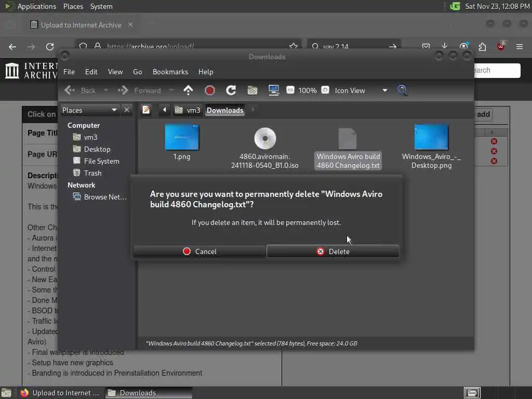532x399 pixels.
Task: Reload the Downloads folder
Action: pyautogui.click(x=231, y=90)
